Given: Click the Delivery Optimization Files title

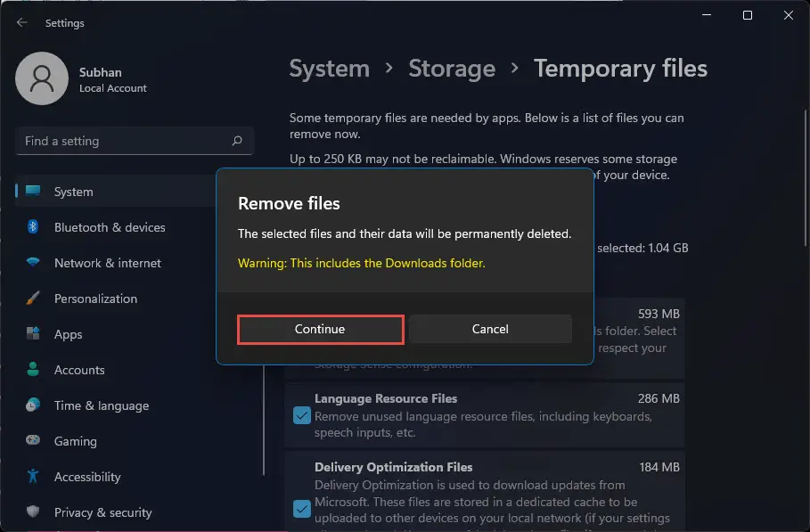Looking at the screenshot, I should pos(393,467).
